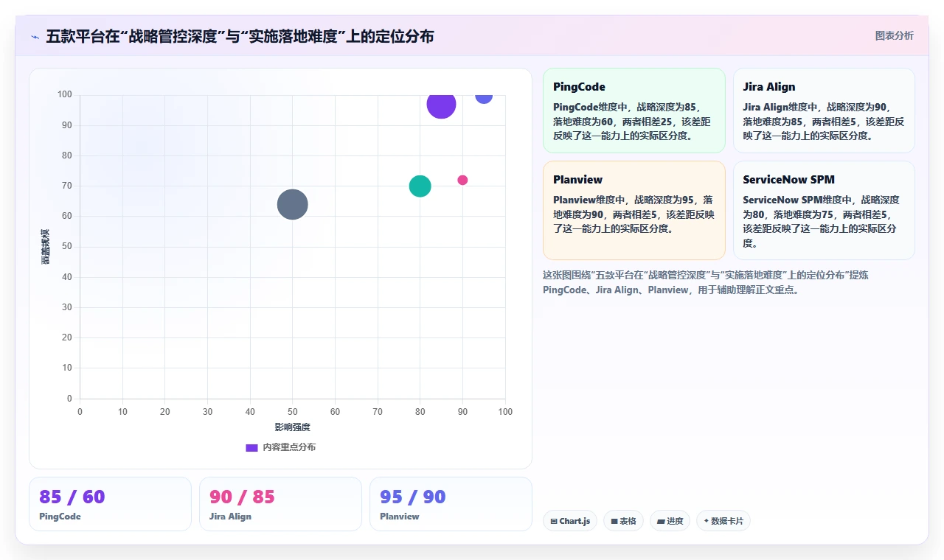Screen dimensions: 944x560
Task: Click the summary paragraph starting with 这张图围绕
Action: (706, 282)
